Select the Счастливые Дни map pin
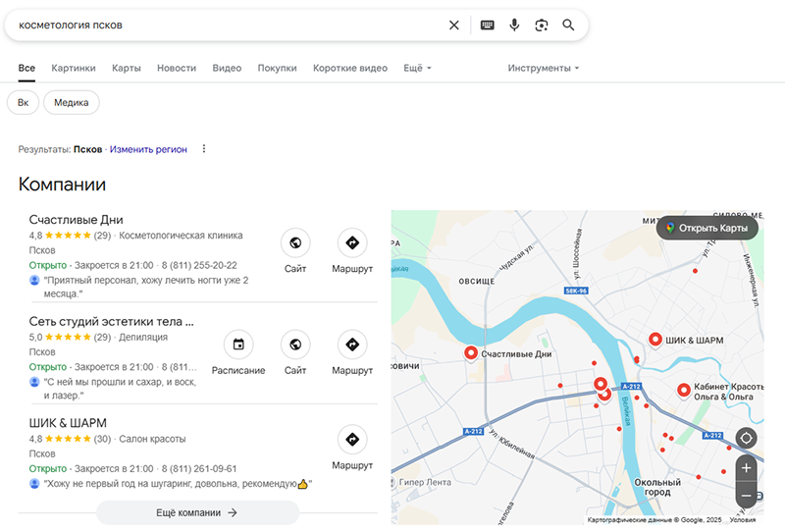 point(471,353)
